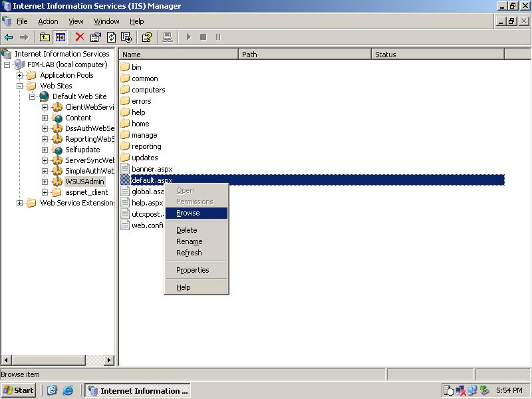Image resolution: width=532 pixels, height=399 pixels.
Task: Click the Internet Information taskbar button
Action: point(138,390)
